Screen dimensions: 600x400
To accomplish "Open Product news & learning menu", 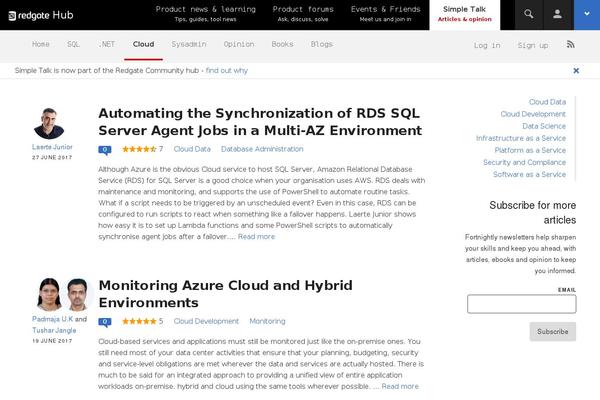I will (205, 14).
